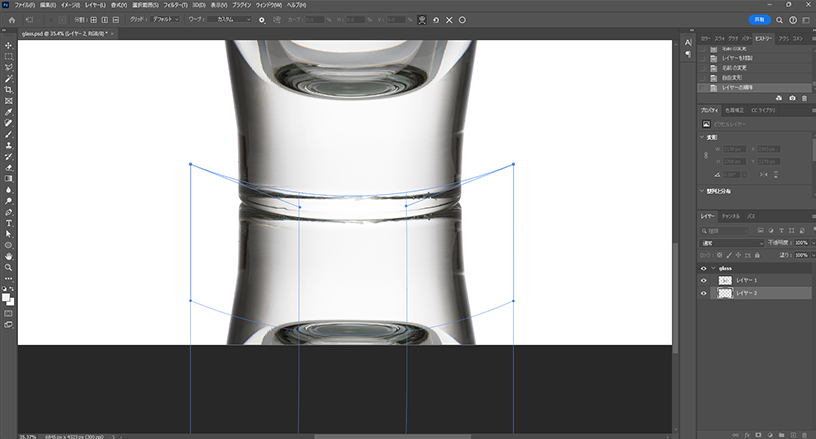The width and height of the screenshot is (816, 439).
Task: Open the イメージ menu
Action: (x=70, y=5)
